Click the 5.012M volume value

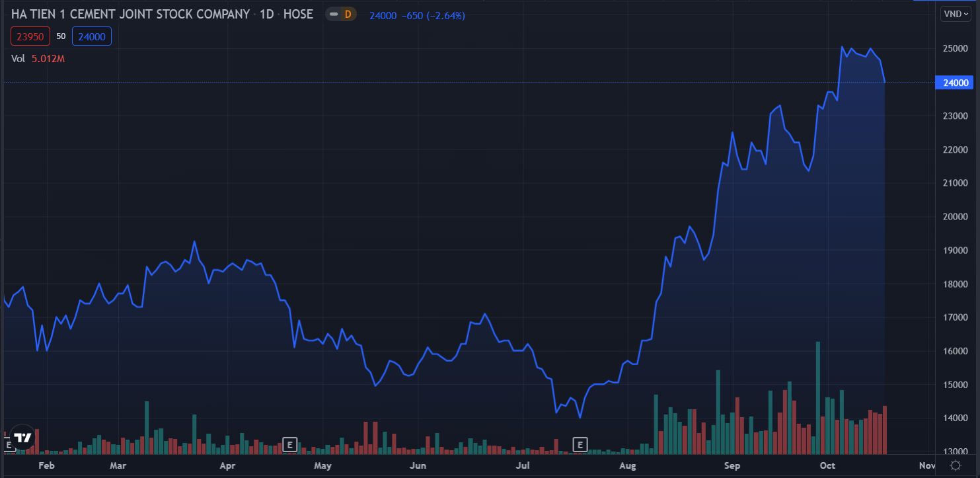[48, 58]
